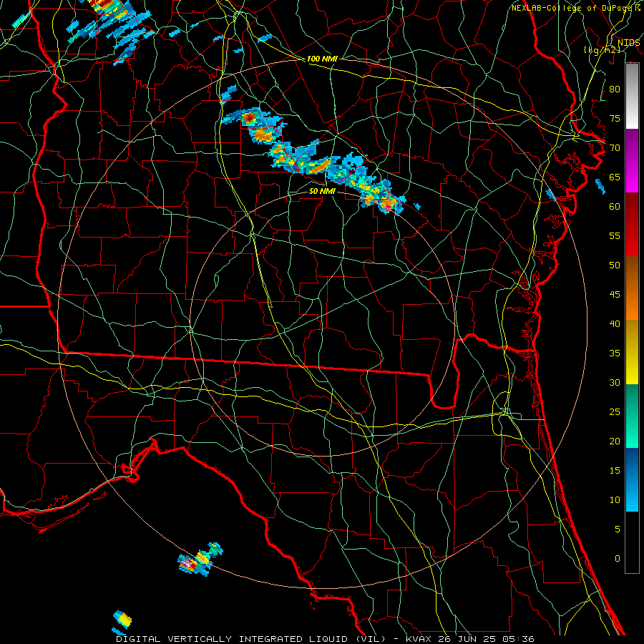Image resolution: width=644 pixels, height=644 pixels.
Task: Click the scale value 35
Action: [615, 353]
